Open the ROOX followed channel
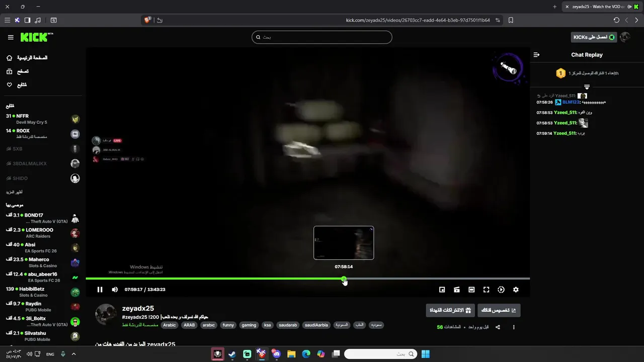Image resolution: width=644 pixels, height=362 pixels. 43,134
